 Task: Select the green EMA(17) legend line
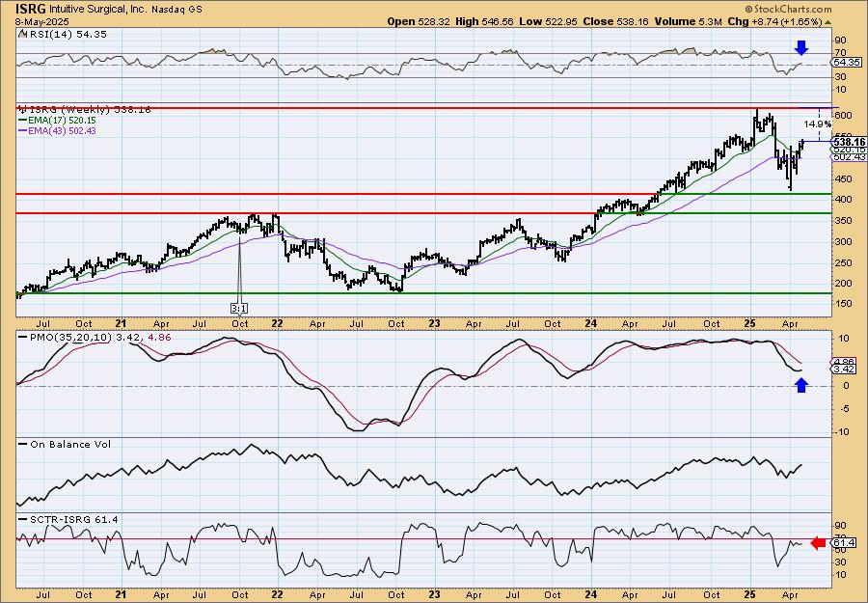pos(23,121)
